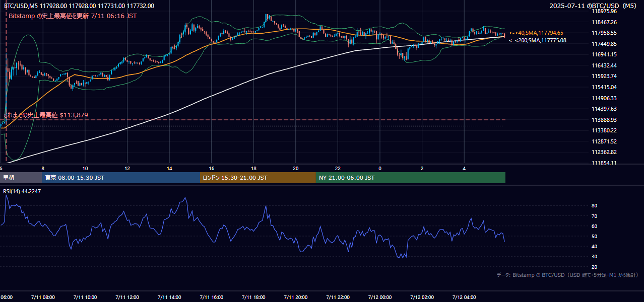
Task: Click price axis value 117449.85
Action: (x=604, y=44)
